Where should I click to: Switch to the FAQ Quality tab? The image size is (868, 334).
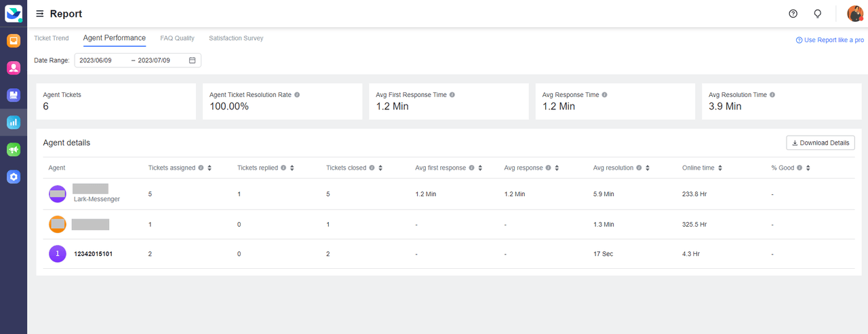177,39
